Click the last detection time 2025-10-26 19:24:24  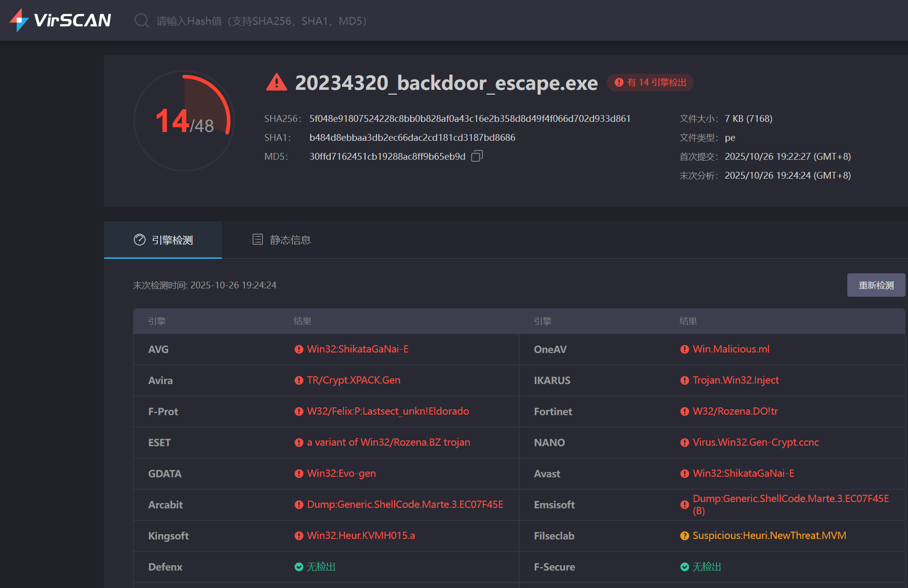click(233, 285)
